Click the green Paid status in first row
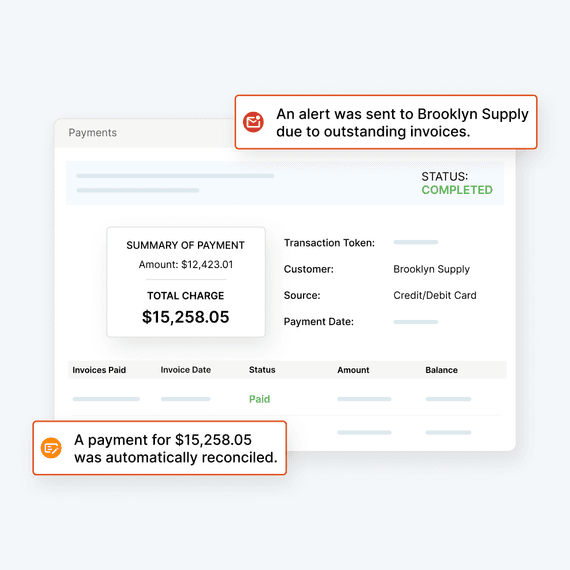The width and height of the screenshot is (570, 570). [x=260, y=399]
